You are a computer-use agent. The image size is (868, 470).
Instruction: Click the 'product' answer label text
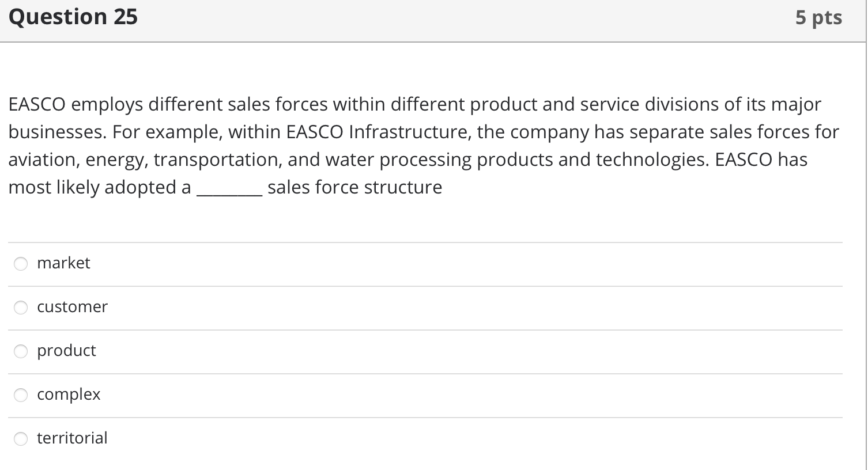click(66, 351)
